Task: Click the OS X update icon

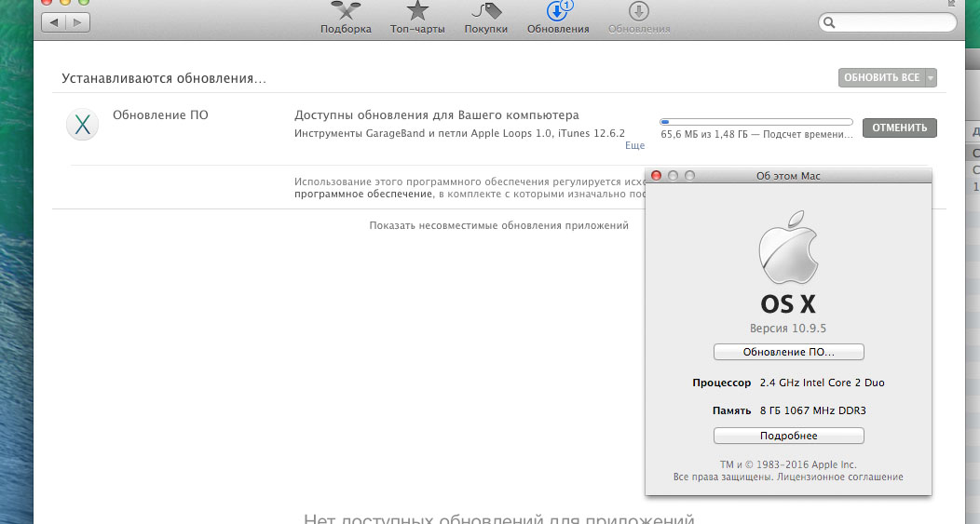Action: [83, 125]
